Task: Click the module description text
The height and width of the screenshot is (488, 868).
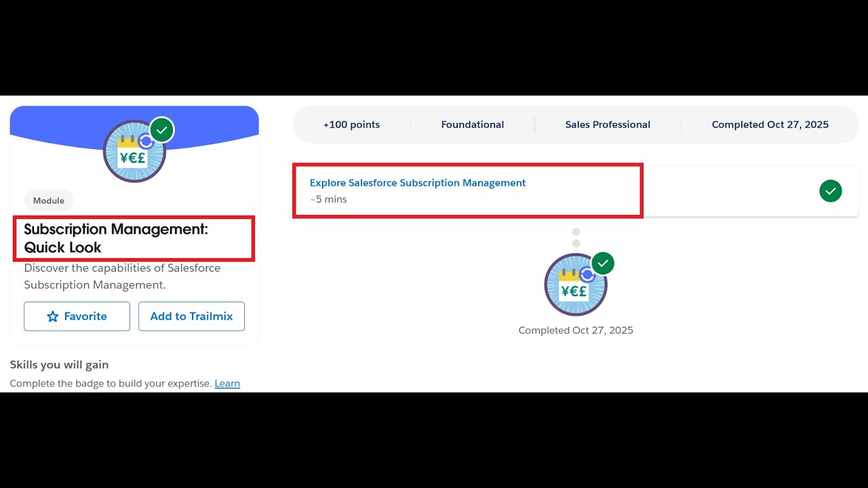Action: [122, 277]
